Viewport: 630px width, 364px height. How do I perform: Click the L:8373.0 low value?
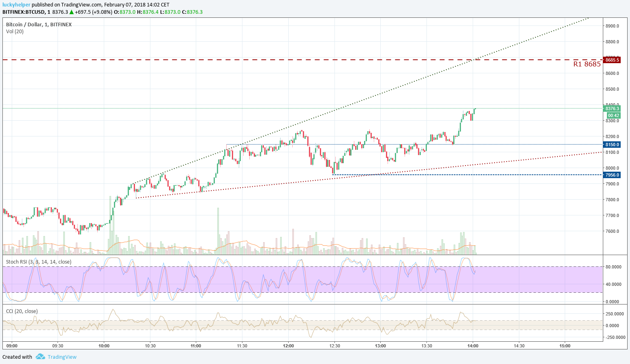point(170,12)
